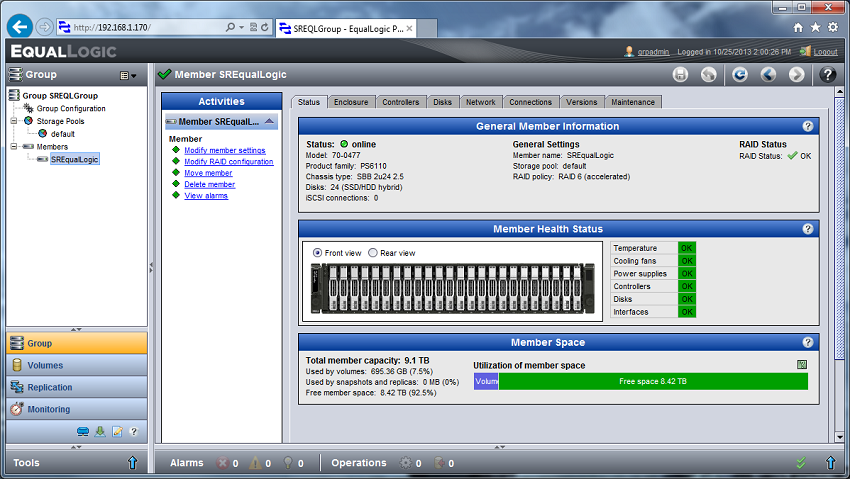Expand the Tools panel with up arrow

coord(133,463)
